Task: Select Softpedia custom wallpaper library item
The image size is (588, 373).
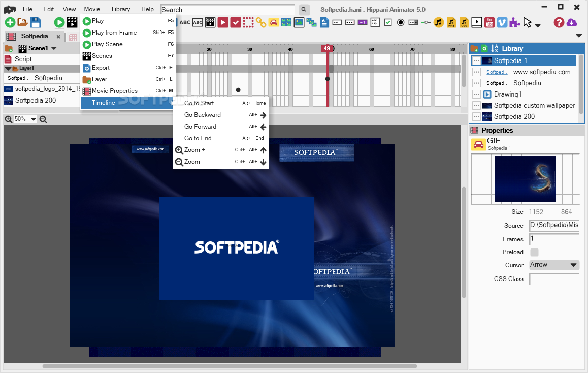Action: 524,105
